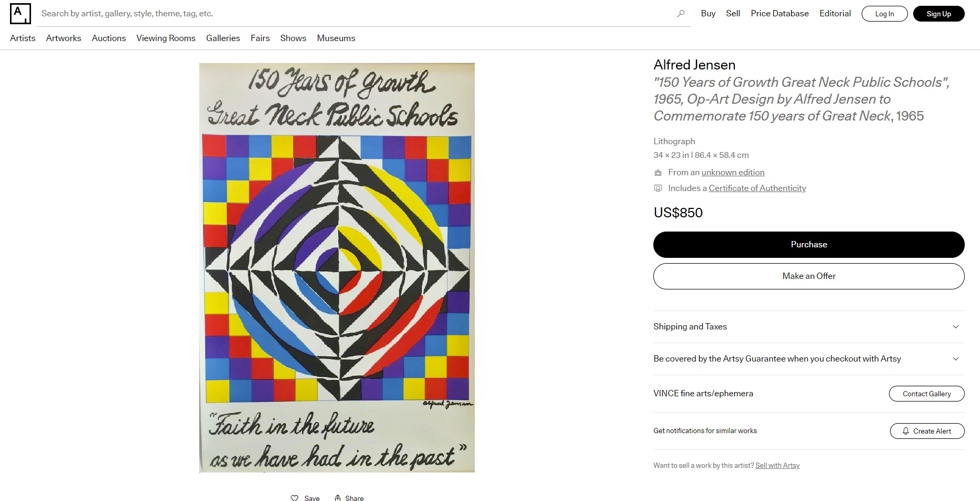Viewport: 980px width, 501px height.
Task: Click the search magnifier icon
Action: [681, 14]
